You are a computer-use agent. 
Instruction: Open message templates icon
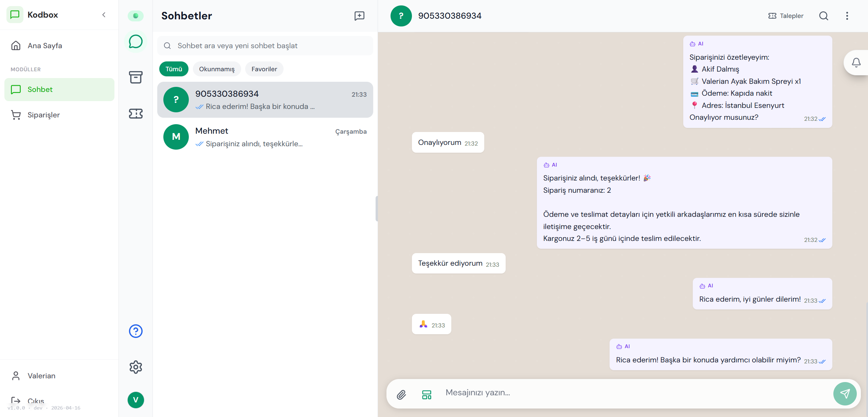[x=427, y=394]
